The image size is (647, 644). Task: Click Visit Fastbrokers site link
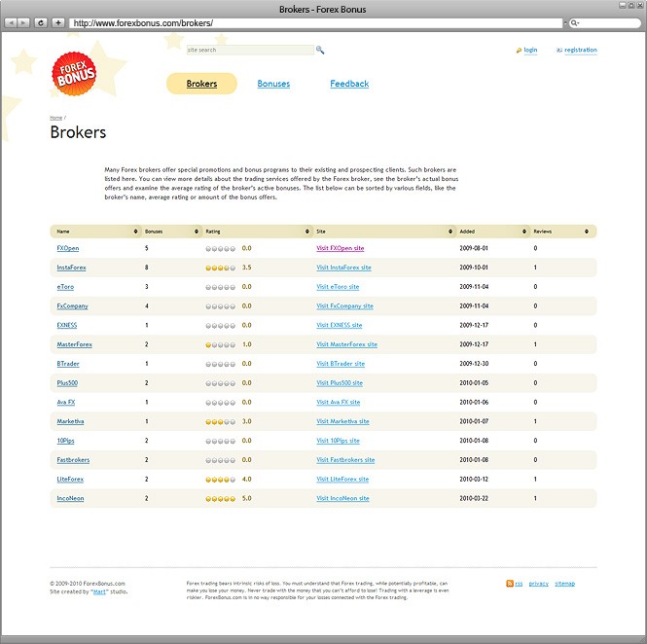(x=345, y=460)
